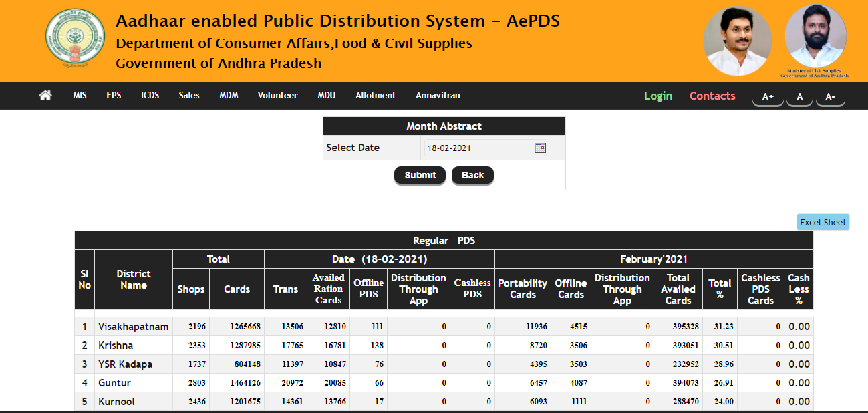Open the ICDS menu
Image resolution: width=868 pixels, height=413 pixels.
click(150, 96)
